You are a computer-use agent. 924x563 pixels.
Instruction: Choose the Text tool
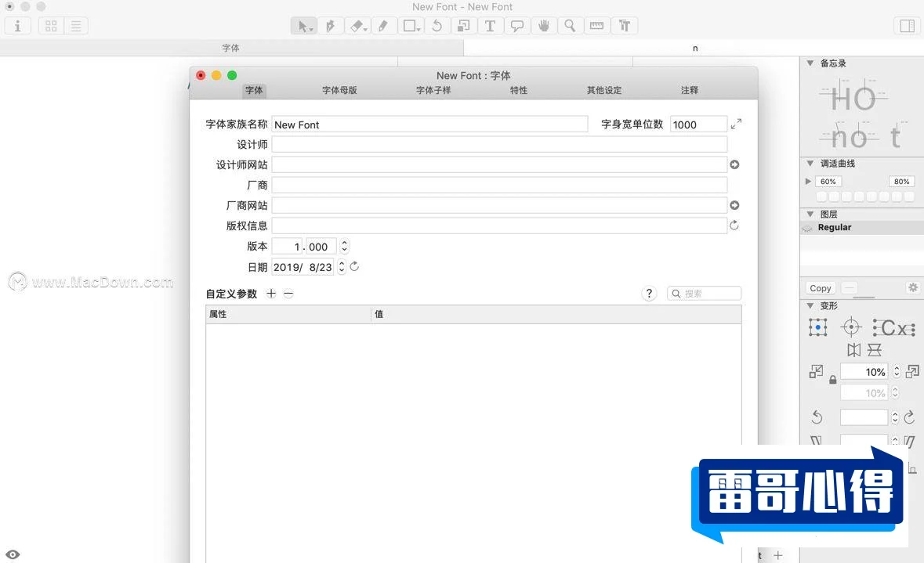490,26
